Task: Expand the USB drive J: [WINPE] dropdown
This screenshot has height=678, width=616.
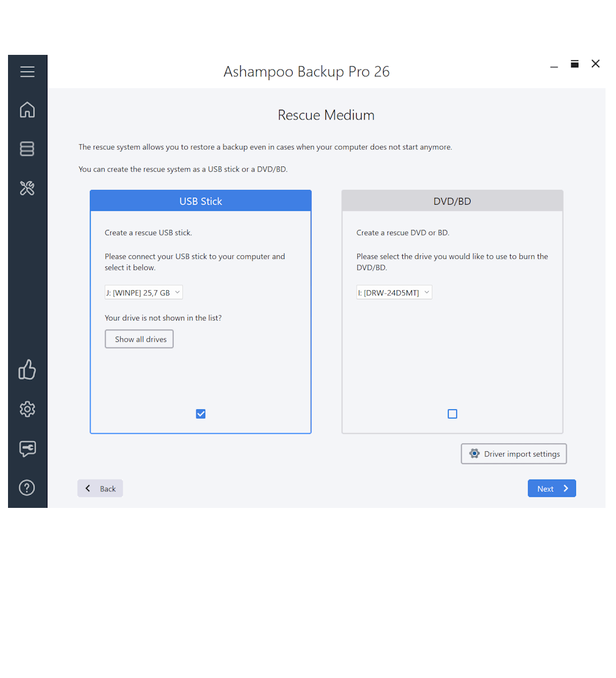Action: point(144,293)
